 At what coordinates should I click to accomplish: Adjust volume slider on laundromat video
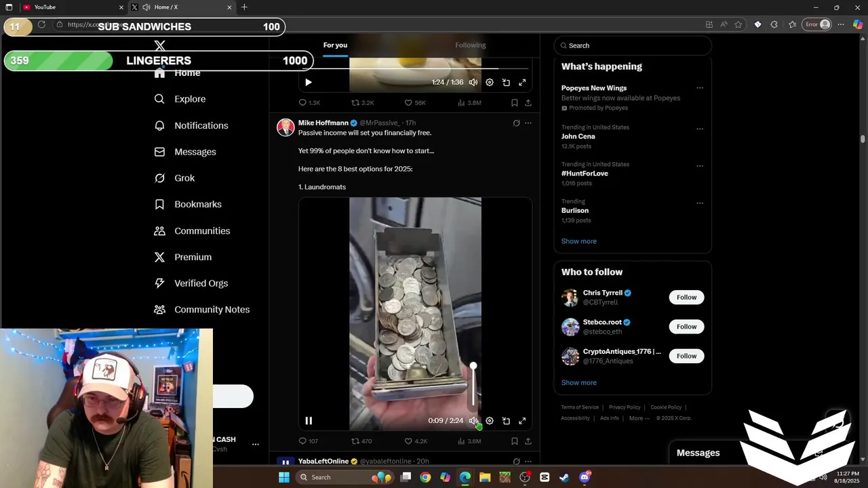pos(473,385)
